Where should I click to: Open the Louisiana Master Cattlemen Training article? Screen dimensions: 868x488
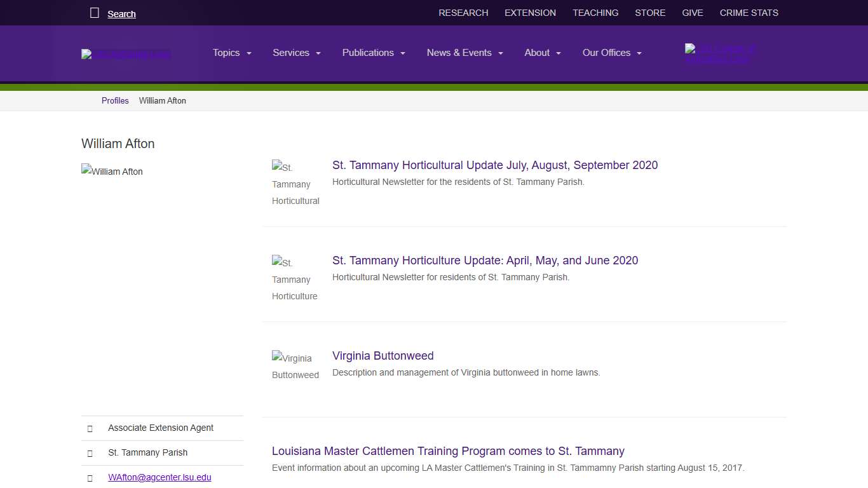click(x=448, y=451)
